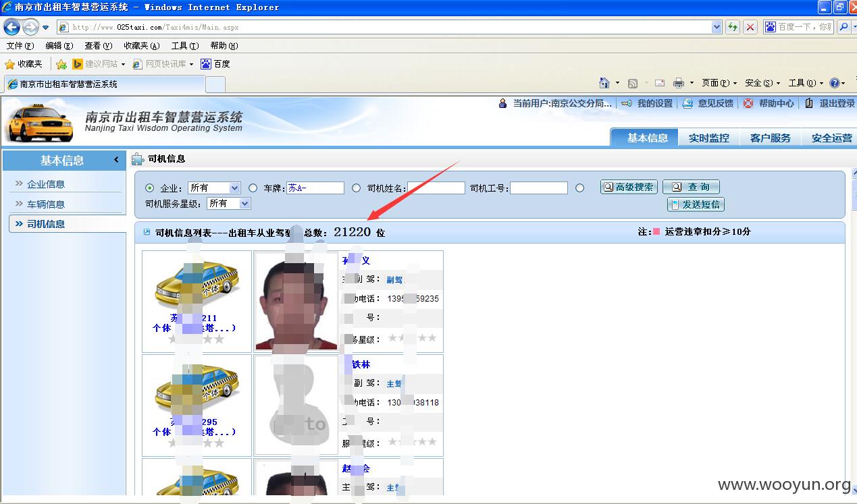The height and width of the screenshot is (504, 857).
Task: Select the radio after 司机工号 field
Action: point(579,188)
